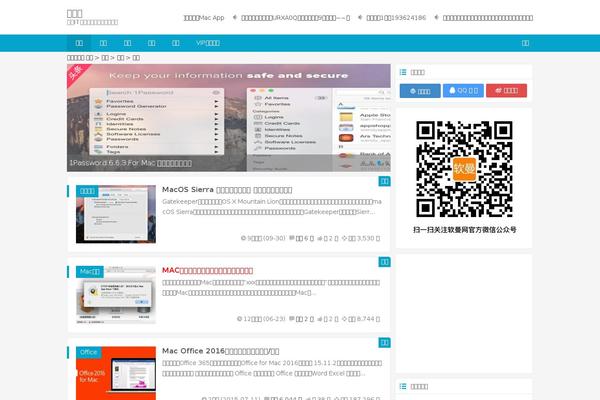Open the 'MacOS Sierra' article title
The height and width of the screenshot is (400, 600).
click(227, 189)
